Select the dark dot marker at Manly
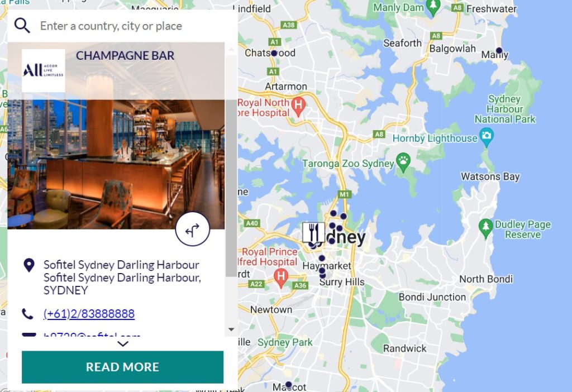 pyautogui.click(x=499, y=50)
